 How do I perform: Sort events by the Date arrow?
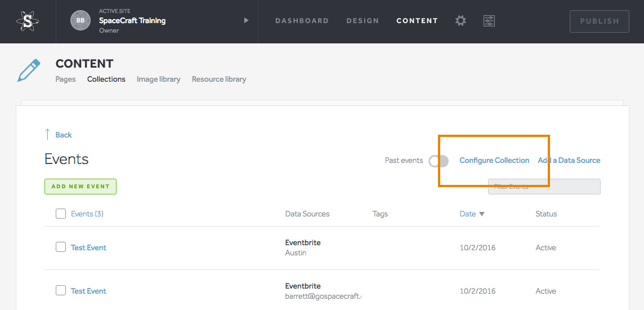click(481, 214)
